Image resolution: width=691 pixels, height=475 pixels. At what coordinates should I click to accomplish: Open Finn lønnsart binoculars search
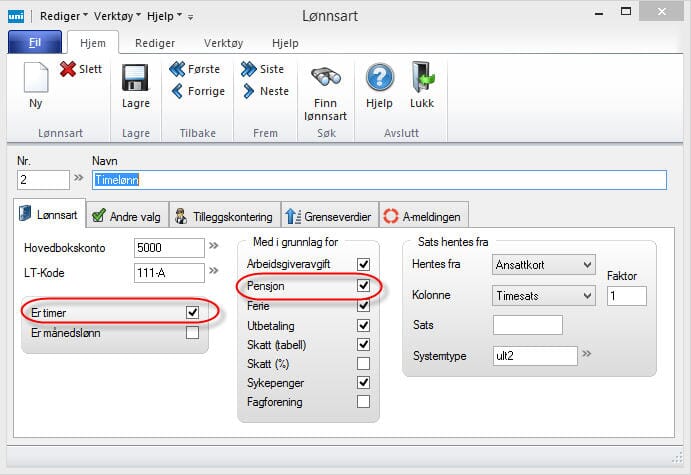click(x=327, y=78)
